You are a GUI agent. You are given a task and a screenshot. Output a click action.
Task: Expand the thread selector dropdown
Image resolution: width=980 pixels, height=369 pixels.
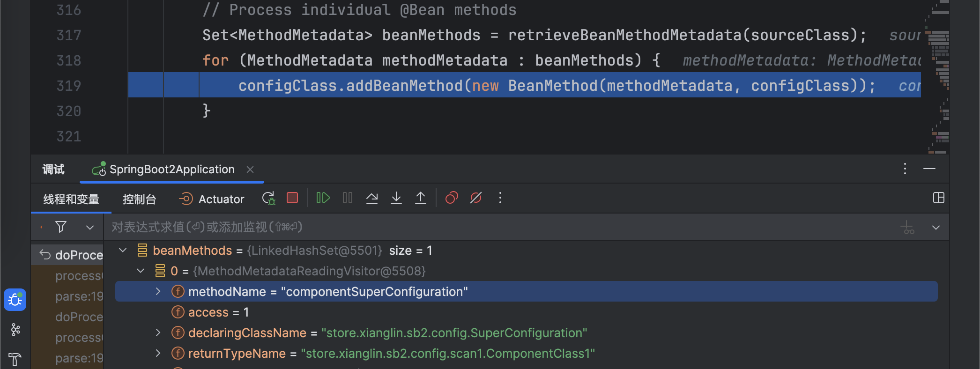pyautogui.click(x=90, y=228)
